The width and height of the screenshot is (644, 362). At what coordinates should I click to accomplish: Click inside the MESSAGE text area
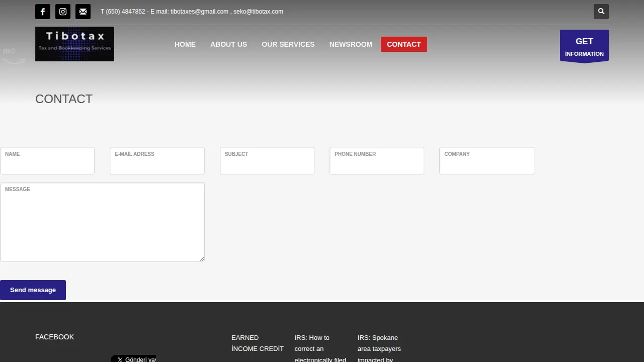[x=102, y=222]
